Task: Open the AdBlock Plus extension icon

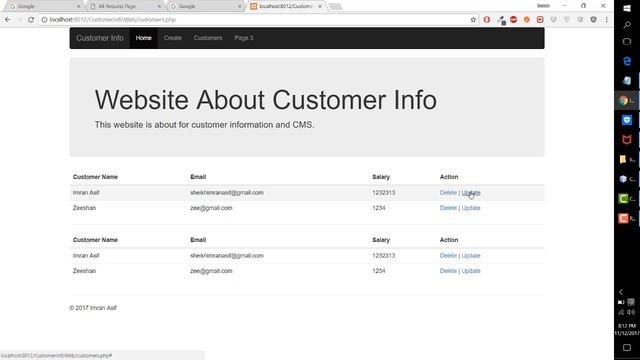Action: [x=513, y=20]
